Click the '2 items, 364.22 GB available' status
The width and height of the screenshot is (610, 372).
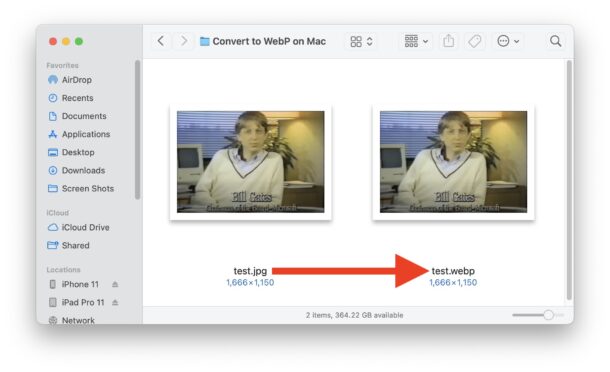354,315
